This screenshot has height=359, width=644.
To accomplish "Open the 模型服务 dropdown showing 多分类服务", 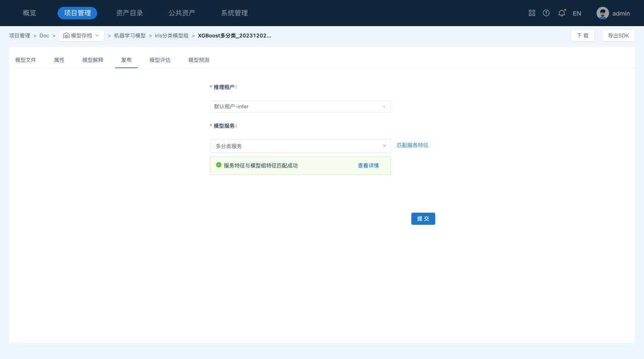I will point(300,146).
